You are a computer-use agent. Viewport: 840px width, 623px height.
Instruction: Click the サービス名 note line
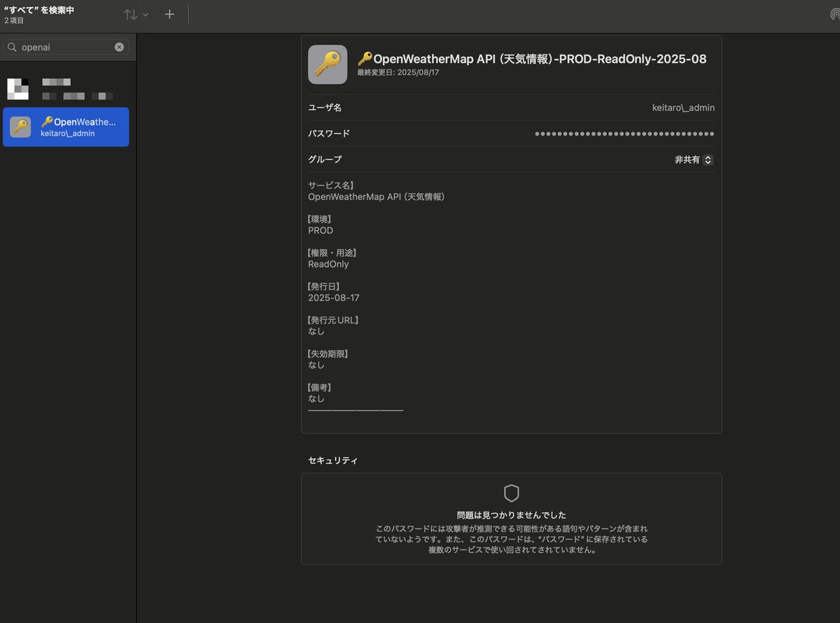point(331,185)
